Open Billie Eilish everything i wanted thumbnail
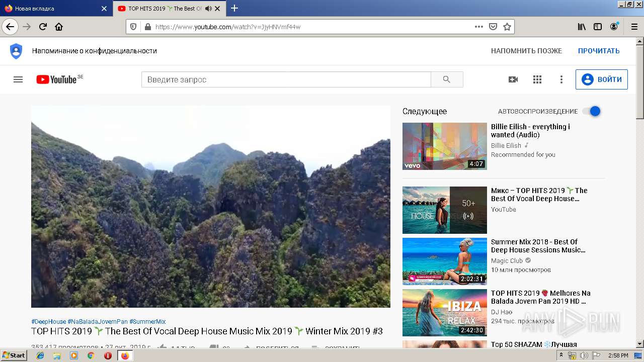Viewport: 644px width, 362px height. (445, 146)
